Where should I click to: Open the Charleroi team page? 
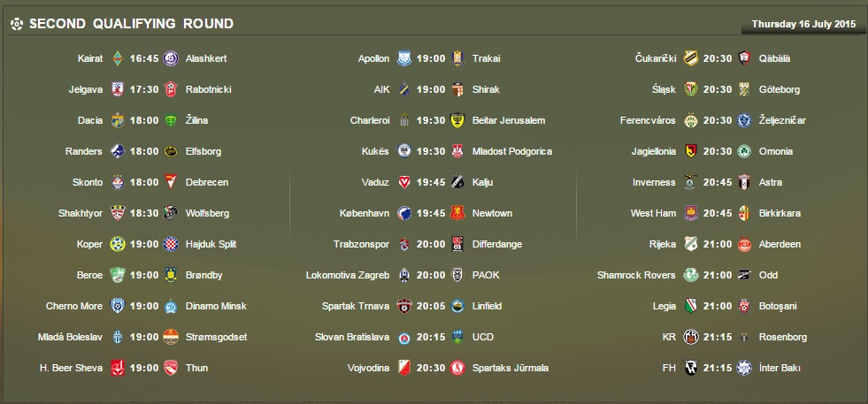(x=369, y=120)
